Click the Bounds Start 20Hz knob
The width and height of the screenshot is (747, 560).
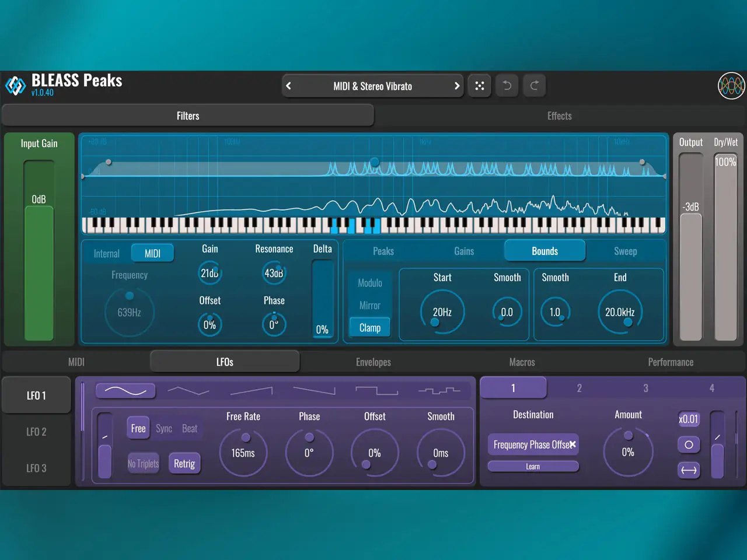tap(442, 312)
